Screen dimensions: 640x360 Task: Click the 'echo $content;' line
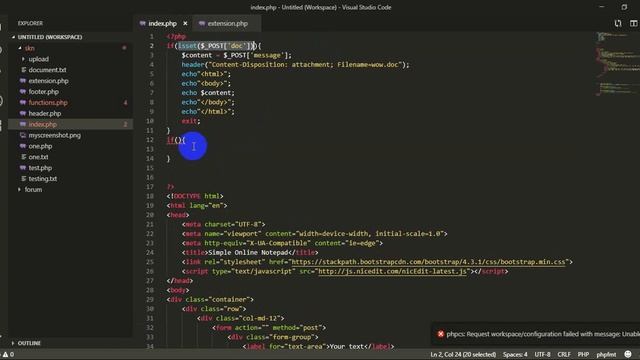208,93
